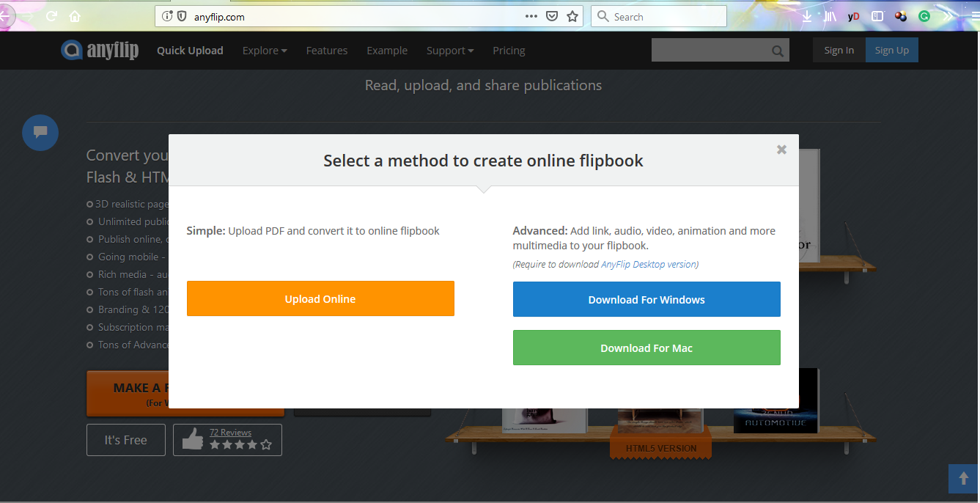Click Download For Windows button
980x503 pixels.
pyautogui.click(x=646, y=299)
